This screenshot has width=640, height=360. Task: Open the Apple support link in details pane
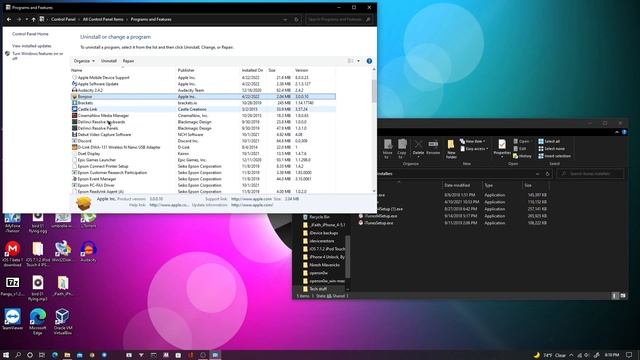tap(251, 199)
